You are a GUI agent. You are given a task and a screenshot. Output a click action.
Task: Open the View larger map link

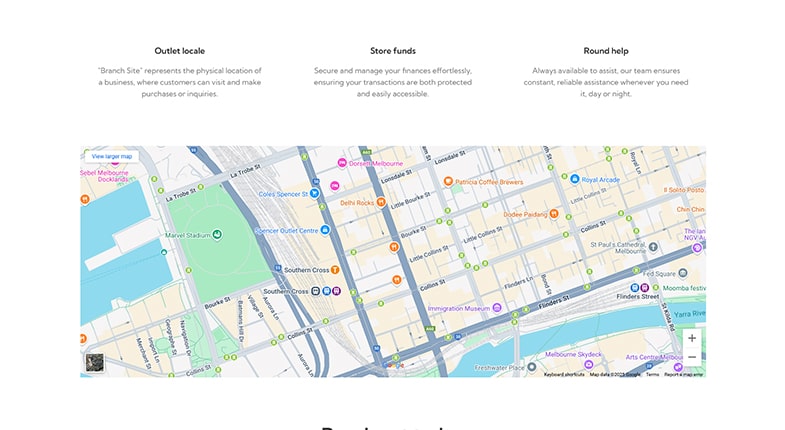point(112,156)
